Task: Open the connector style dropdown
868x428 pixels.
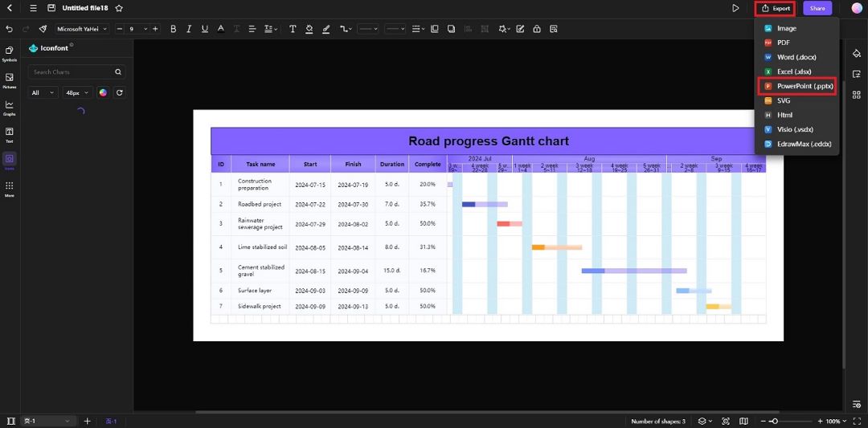Action: click(346, 29)
